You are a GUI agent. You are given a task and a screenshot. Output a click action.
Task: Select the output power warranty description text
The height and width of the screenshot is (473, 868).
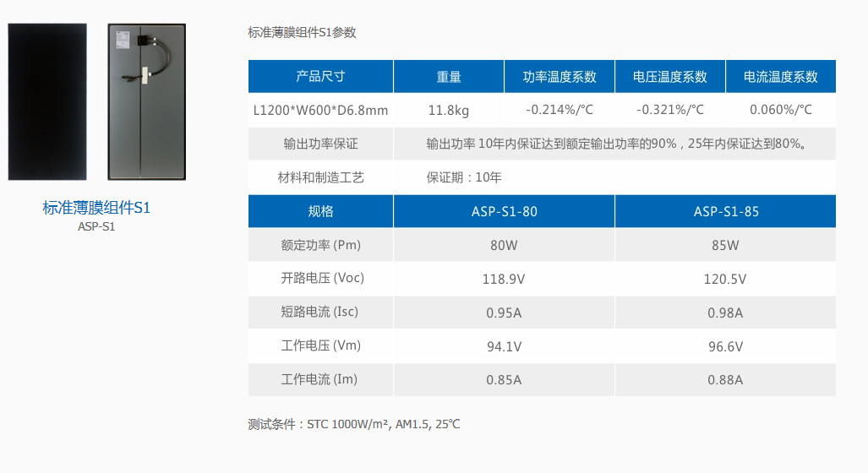(615, 144)
